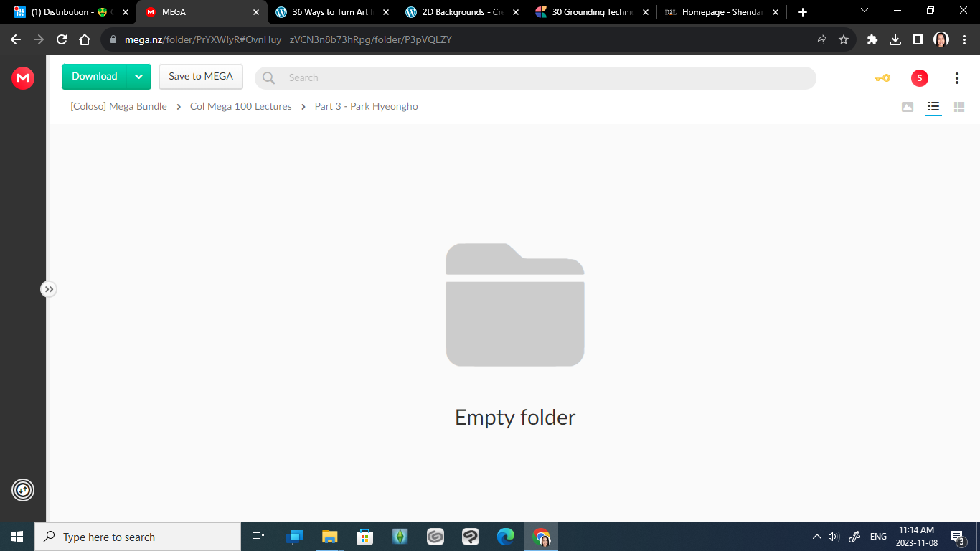
Task: Click the transfers circle icon in sidebar
Action: click(23, 490)
